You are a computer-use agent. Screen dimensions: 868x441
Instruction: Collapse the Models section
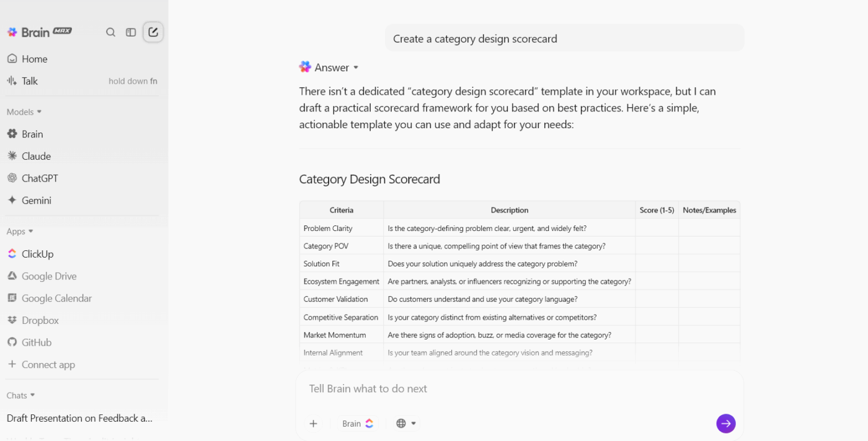pyautogui.click(x=38, y=111)
